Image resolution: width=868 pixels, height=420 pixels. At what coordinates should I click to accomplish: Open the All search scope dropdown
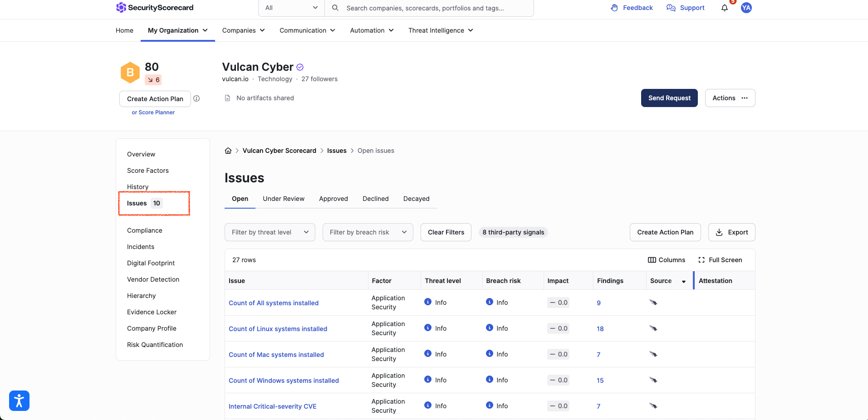tap(291, 8)
